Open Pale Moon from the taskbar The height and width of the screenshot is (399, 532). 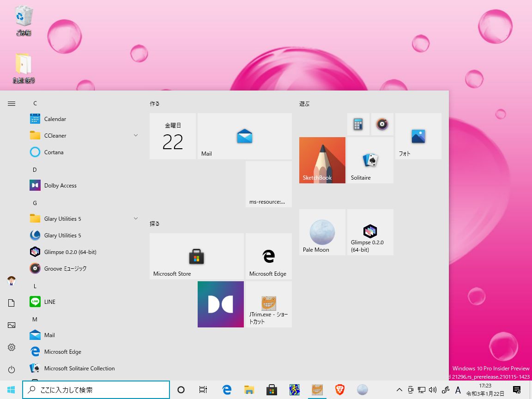pos(363,390)
